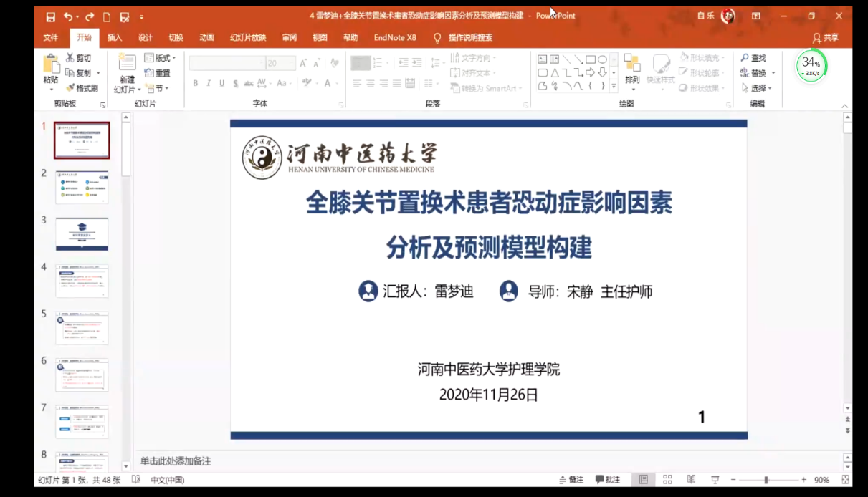Select the rectangle shape in shapes gallery

(x=591, y=59)
